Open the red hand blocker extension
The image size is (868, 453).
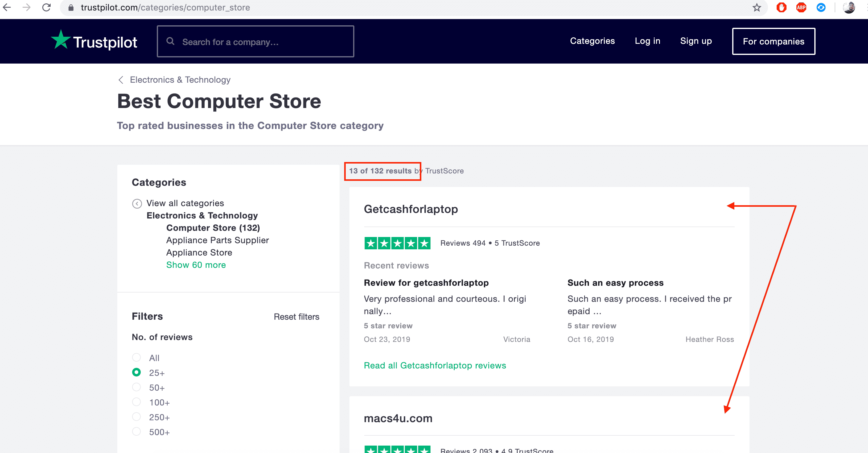[781, 7]
